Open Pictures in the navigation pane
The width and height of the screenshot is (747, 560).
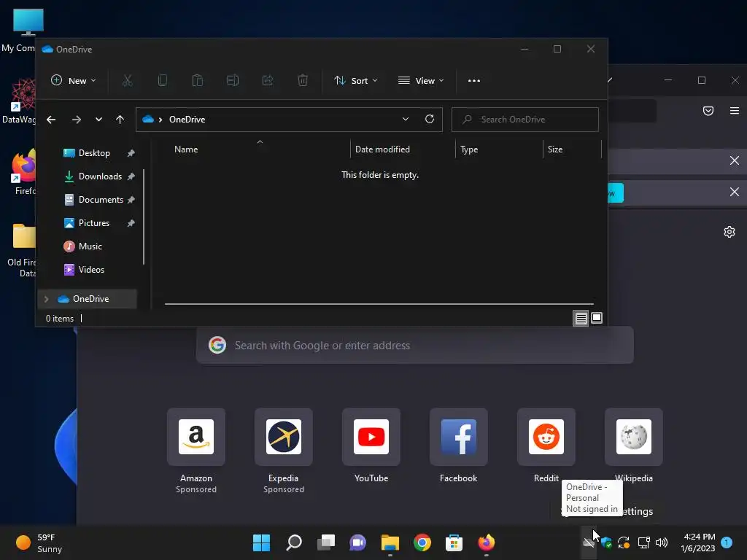tap(93, 223)
